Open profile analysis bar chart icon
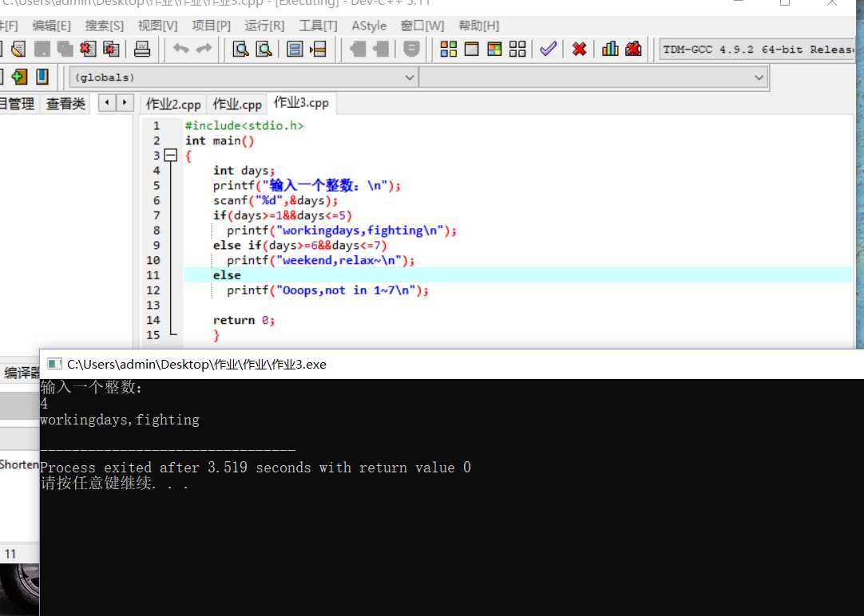The height and width of the screenshot is (616, 864). coord(610,49)
